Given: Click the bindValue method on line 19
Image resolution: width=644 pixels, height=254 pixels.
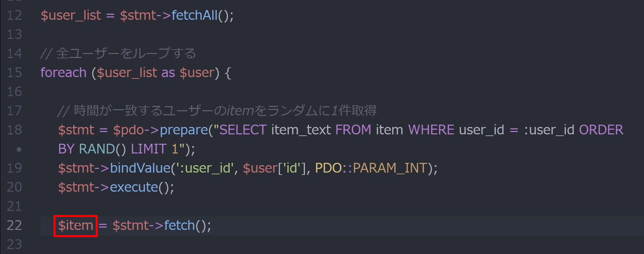Looking at the screenshot, I should tap(140, 168).
